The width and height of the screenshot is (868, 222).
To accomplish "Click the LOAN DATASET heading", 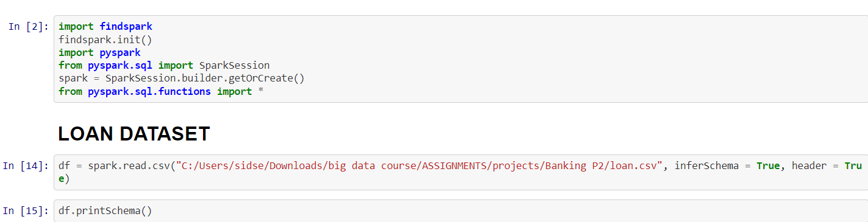I will click(134, 134).
